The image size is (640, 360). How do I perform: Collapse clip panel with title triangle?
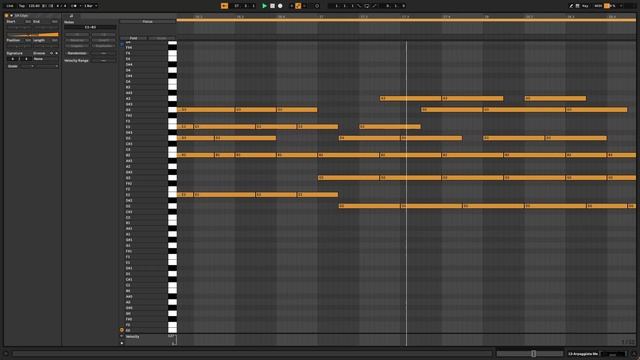[11, 16]
